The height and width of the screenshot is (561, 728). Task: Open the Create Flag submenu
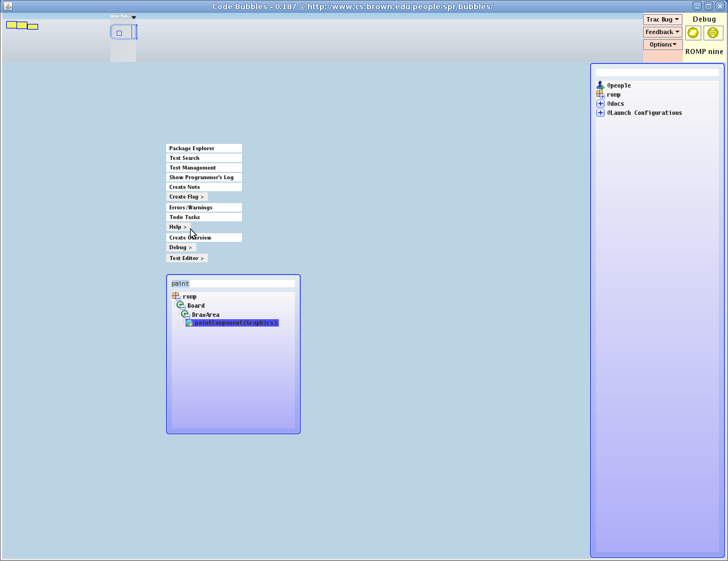click(x=186, y=197)
